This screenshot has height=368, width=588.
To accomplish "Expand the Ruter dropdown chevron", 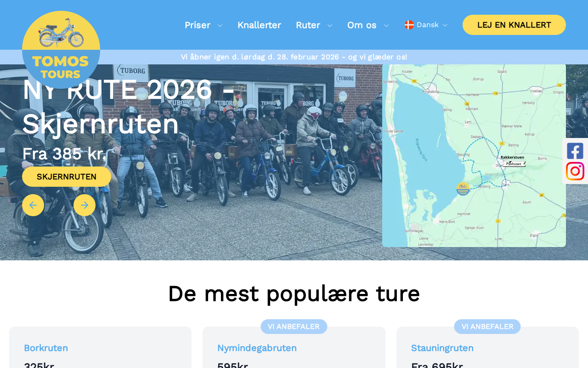I will (x=330, y=25).
